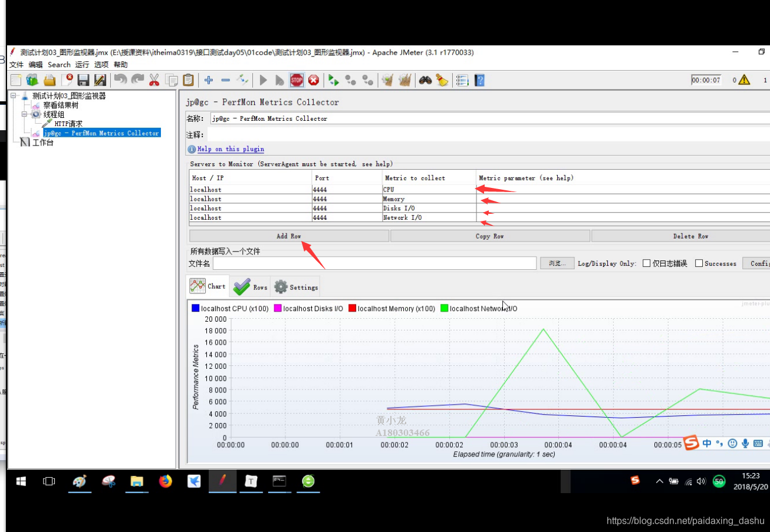Click Start no pauses toolbar icon
Screen dimensions: 770x532
pyautogui.click(x=279, y=80)
